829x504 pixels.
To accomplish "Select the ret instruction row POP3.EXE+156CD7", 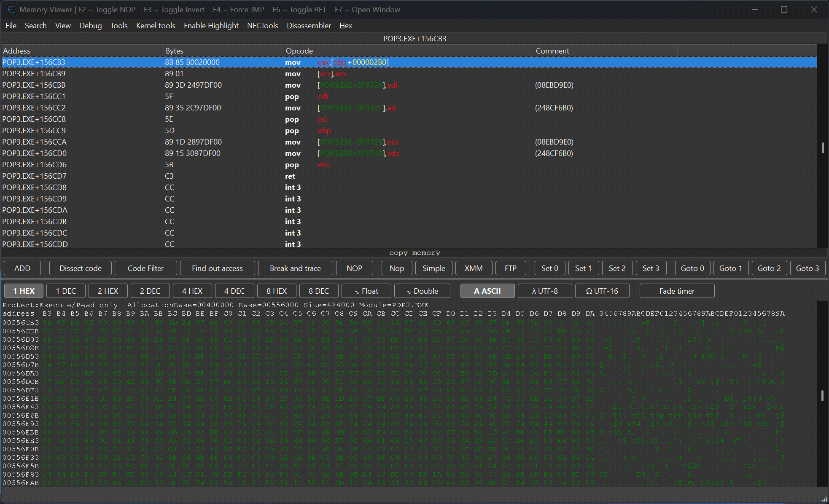I will 409,176.
